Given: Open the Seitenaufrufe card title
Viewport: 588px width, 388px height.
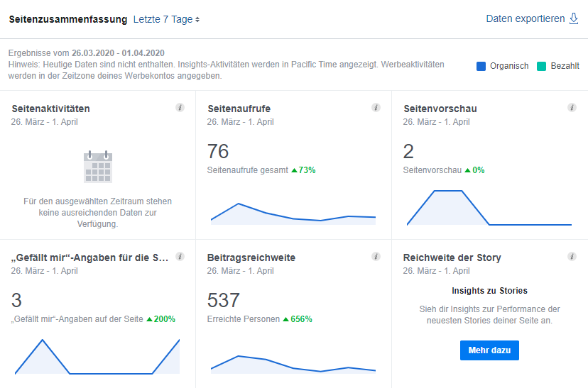Looking at the screenshot, I should (x=239, y=109).
